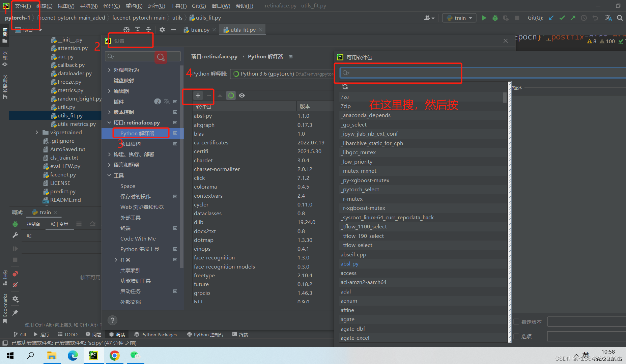Viewport: 626px width, 364px height.
Task: Open Git history clock icon
Action: [x=584, y=18]
